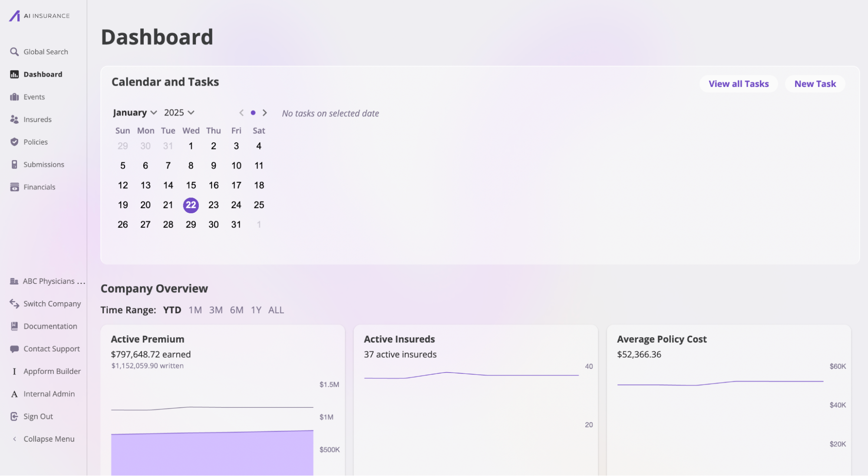Select ALL time range
Image resolution: width=868 pixels, height=476 pixels.
(276, 310)
